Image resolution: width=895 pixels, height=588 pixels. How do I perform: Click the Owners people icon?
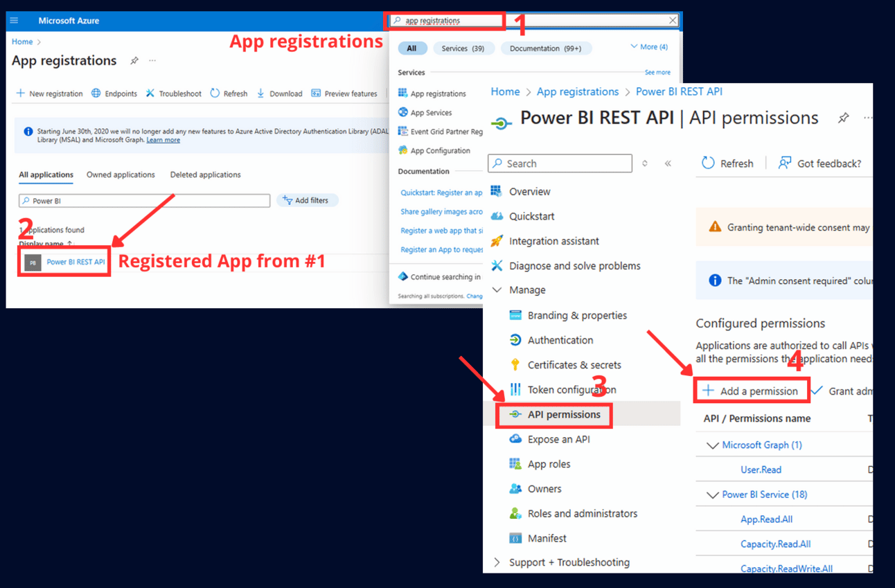tap(515, 489)
